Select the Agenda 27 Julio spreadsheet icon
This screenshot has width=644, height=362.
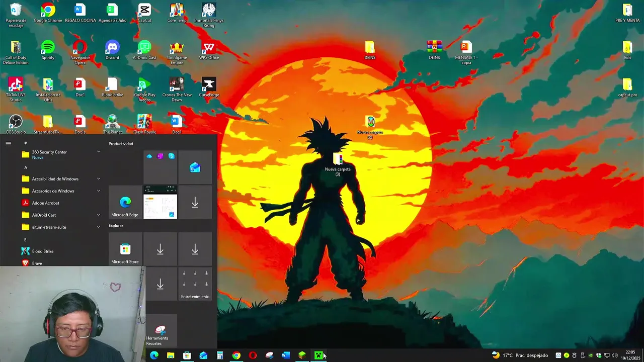point(112,13)
